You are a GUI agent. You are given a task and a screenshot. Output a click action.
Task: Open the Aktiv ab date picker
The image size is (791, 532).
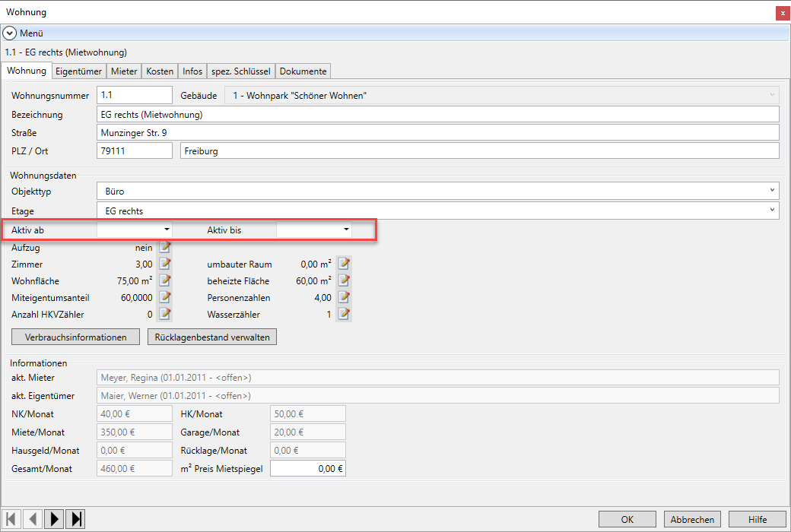click(x=166, y=229)
